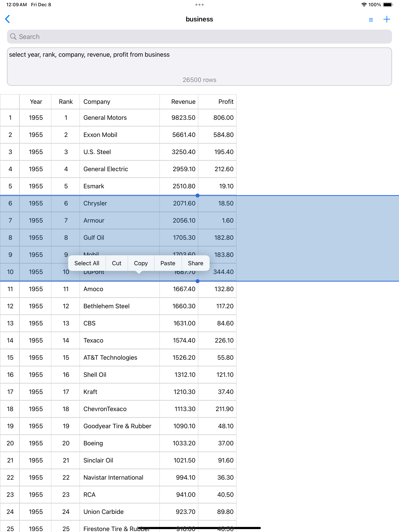The width and height of the screenshot is (399, 532).
Task: Grab the top selection handle dot
Action: [197, 196]
